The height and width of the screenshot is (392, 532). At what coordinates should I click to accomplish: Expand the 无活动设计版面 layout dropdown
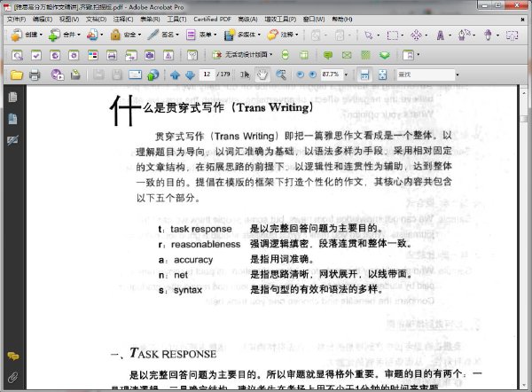tap(270, 55)
